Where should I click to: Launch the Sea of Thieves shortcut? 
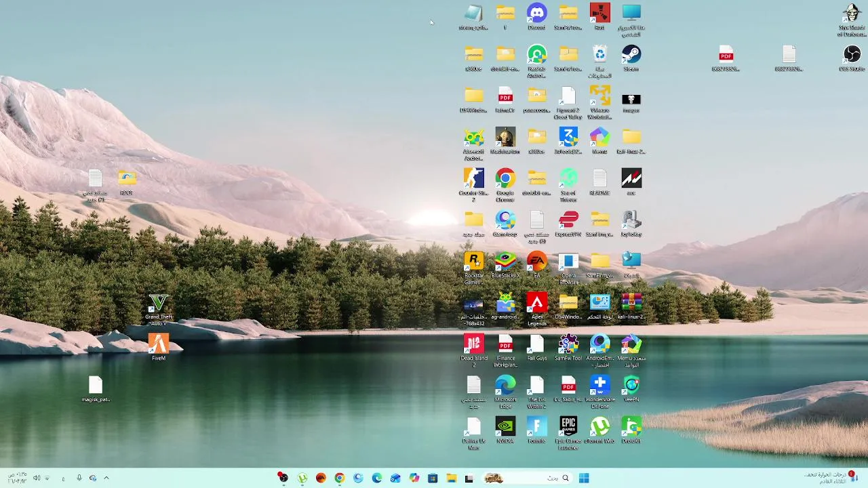[568, 186]
